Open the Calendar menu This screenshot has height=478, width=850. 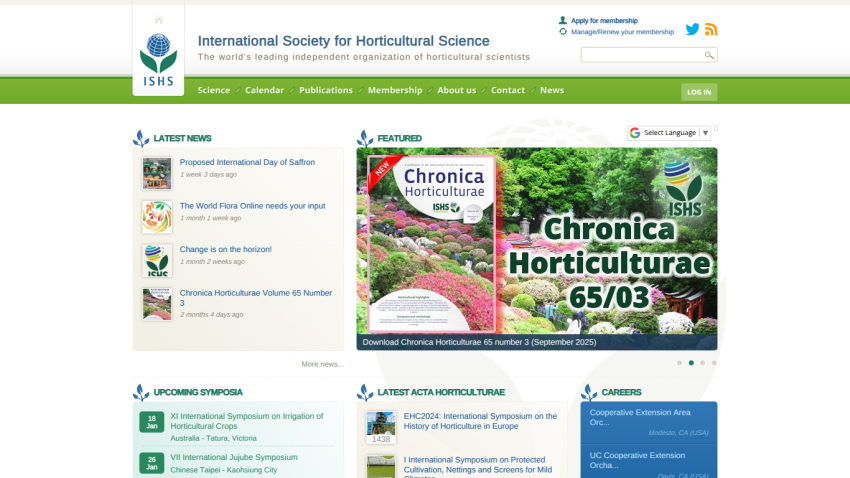265,91
